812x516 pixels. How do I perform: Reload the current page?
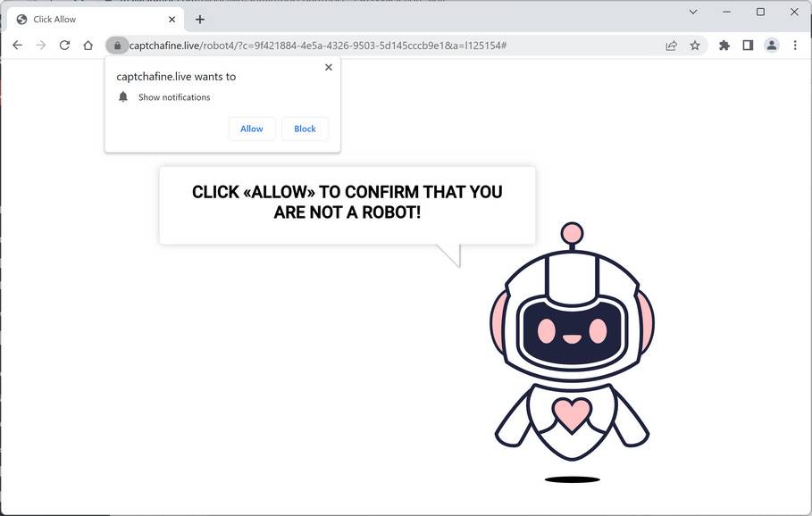63,45
